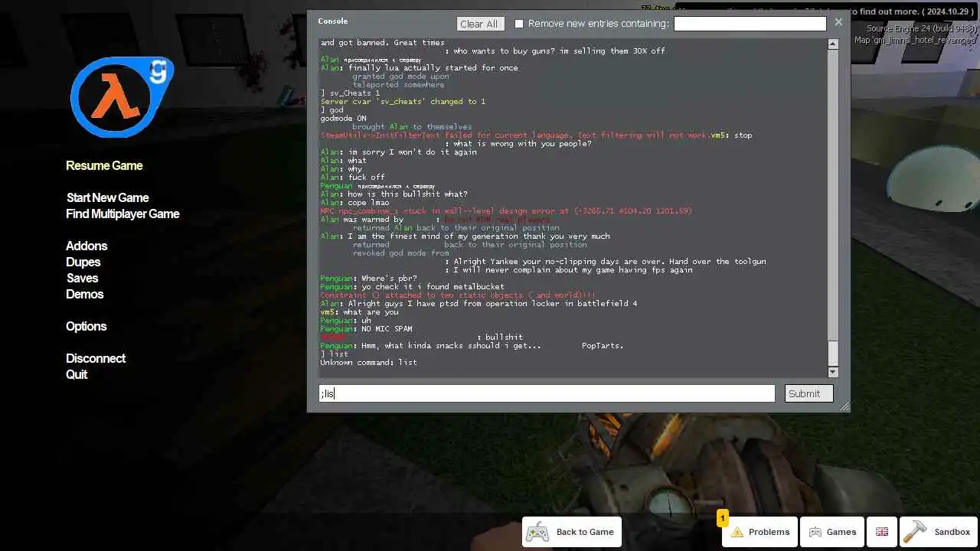
Task: Click 'I will never complain about my game' line
Action: click(x=568, y=270)
